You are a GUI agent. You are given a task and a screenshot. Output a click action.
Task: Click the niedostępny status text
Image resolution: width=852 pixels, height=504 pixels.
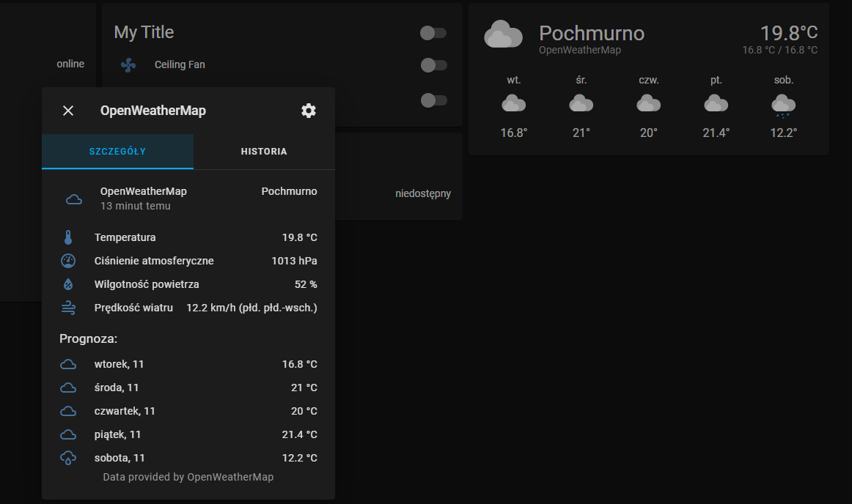[423, 193]
